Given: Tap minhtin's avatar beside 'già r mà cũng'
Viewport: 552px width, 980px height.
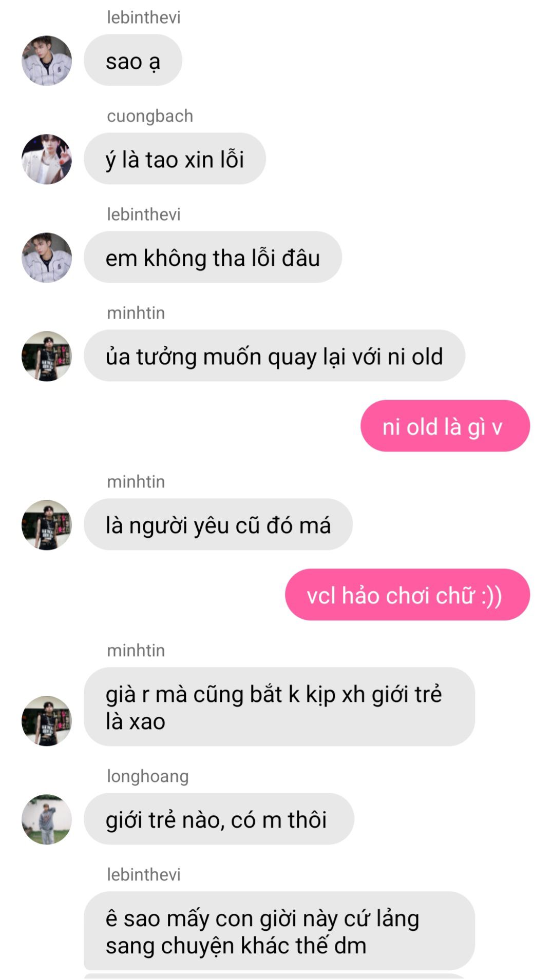Looking at the screenshot, I should 47,721.
